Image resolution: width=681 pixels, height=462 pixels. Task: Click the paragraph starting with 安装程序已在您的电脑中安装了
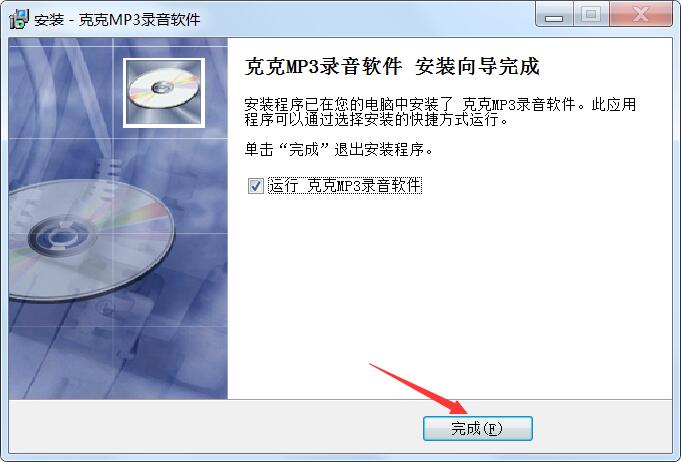pos(440,112)
